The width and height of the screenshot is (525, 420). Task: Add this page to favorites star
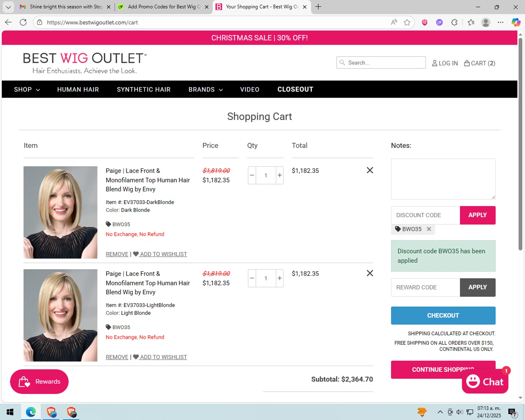pos(407,22)
